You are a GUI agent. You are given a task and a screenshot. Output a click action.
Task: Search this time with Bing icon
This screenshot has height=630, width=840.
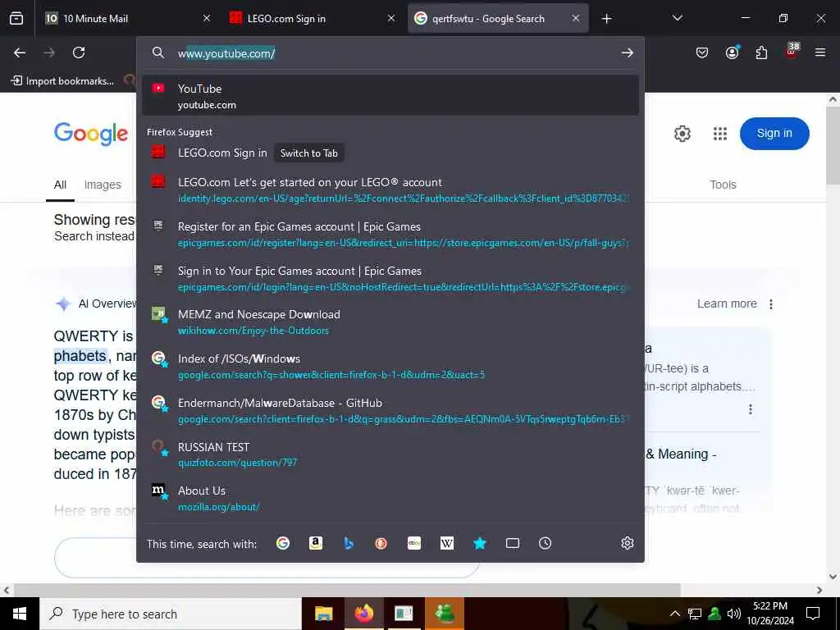pyautogui.click(x=348, y=543)
